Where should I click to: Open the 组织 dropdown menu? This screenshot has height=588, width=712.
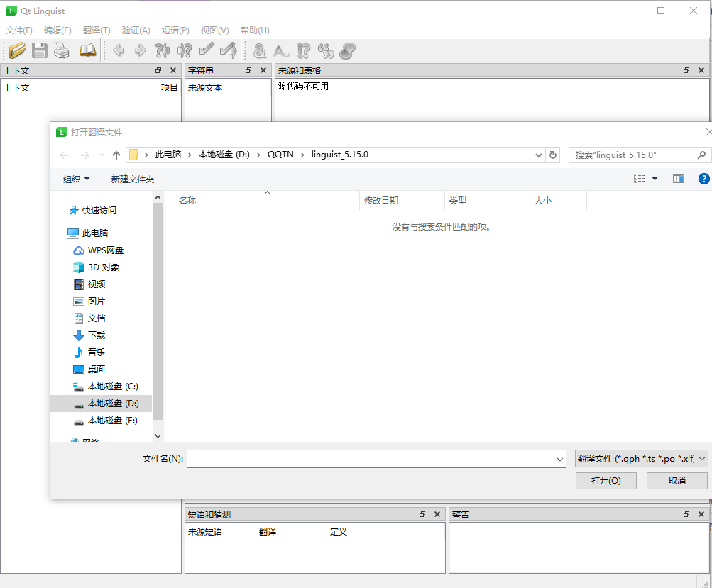[76, 179]
